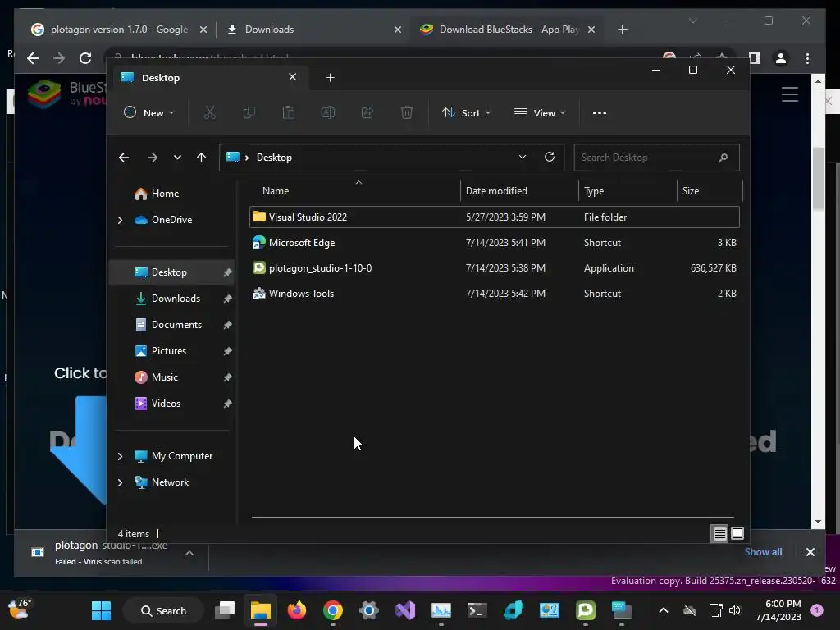The image size is (840, 630).
Task: Open the View dropdown
Action: 540,113
